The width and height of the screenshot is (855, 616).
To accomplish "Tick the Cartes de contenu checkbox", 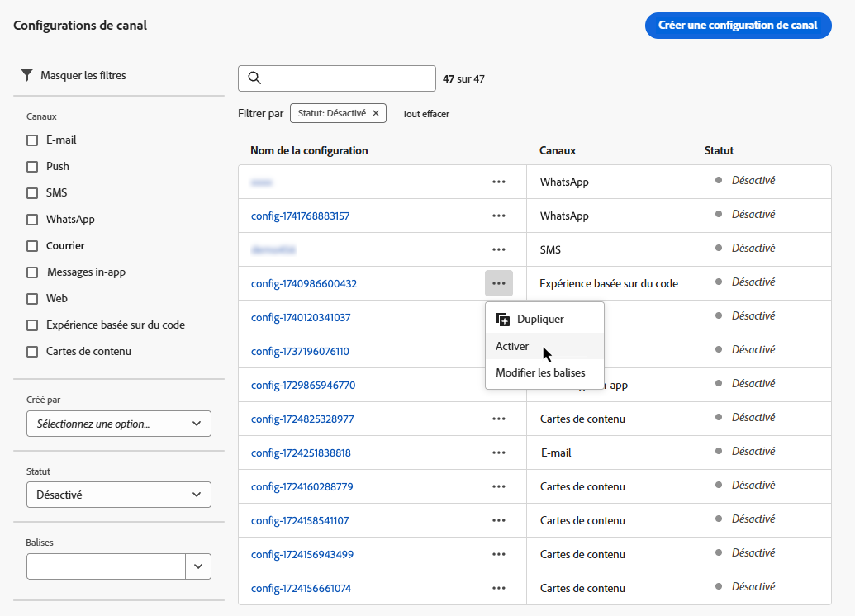I will pyautogui.click(x=32, y=352).
